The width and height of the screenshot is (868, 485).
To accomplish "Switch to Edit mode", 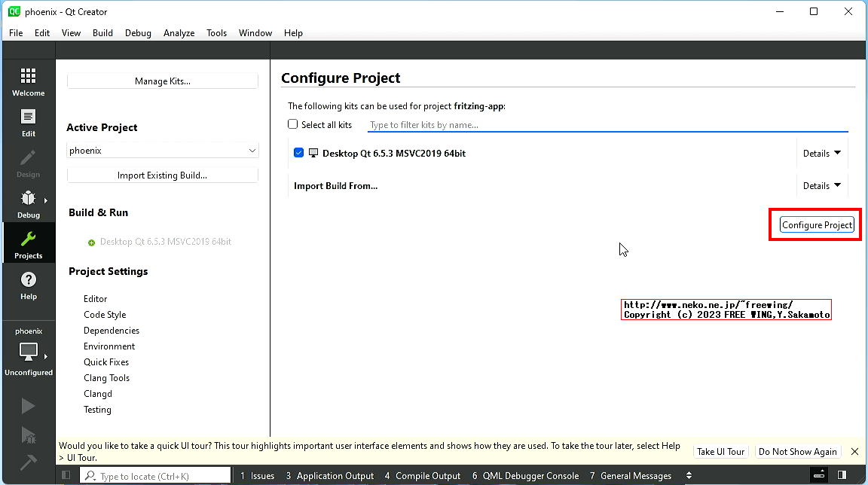I will point(28,123).
